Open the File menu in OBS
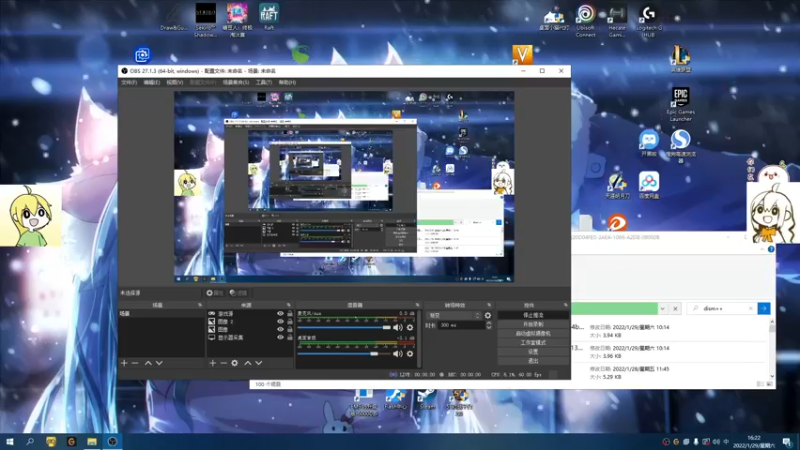 click(129, 82)
